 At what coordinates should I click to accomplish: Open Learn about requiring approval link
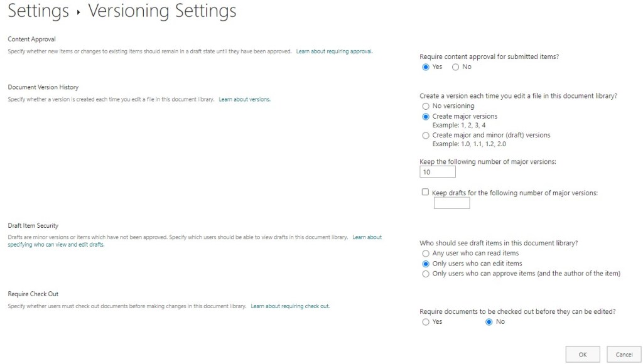334,51
